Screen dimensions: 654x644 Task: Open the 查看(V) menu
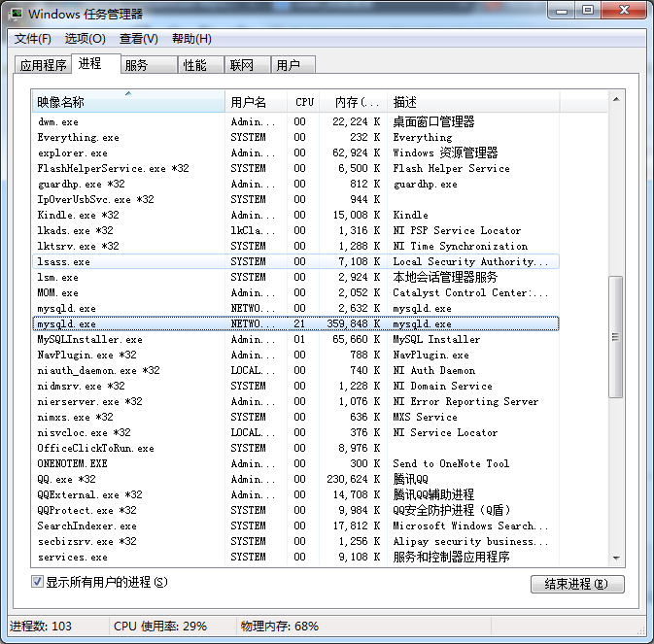tap(139, 39)
